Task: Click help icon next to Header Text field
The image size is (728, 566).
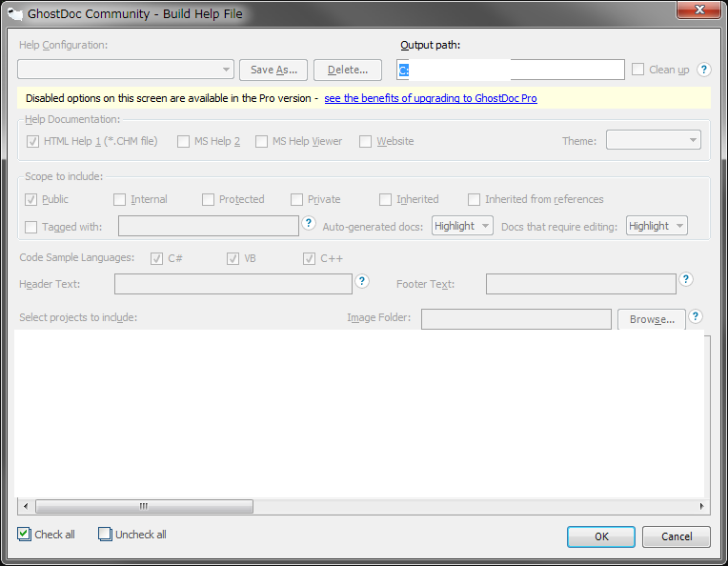Action: click(x=362, y=281)
